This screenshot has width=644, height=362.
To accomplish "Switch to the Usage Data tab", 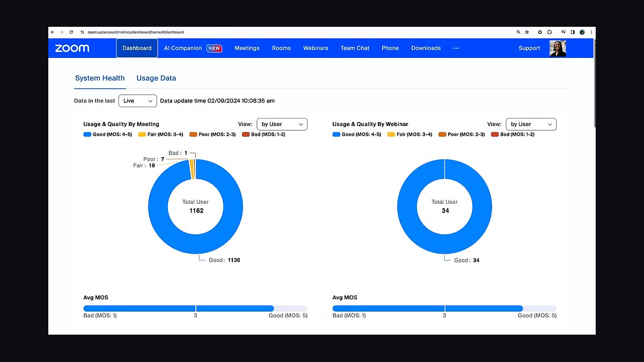I will pos(156,78).
